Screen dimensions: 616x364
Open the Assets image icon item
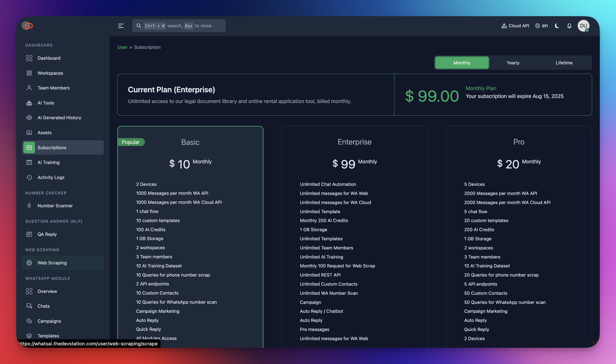(x=44, y=133)
